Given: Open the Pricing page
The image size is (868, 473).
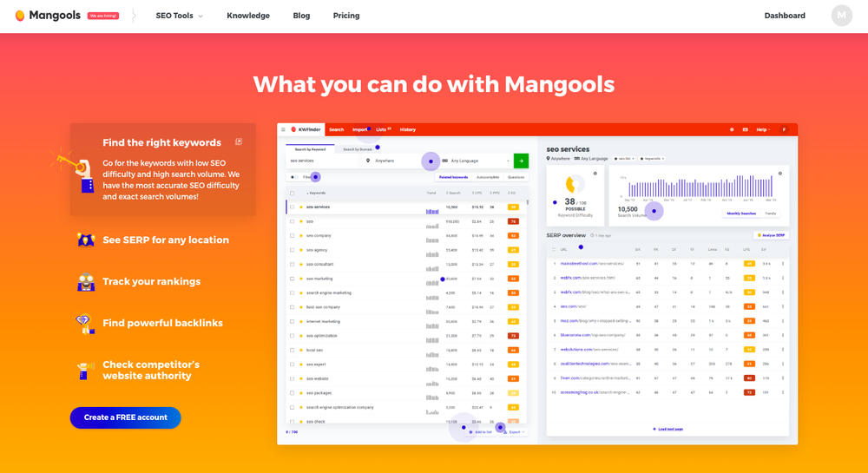Looking at the screenshot, I should pos(346,16).
